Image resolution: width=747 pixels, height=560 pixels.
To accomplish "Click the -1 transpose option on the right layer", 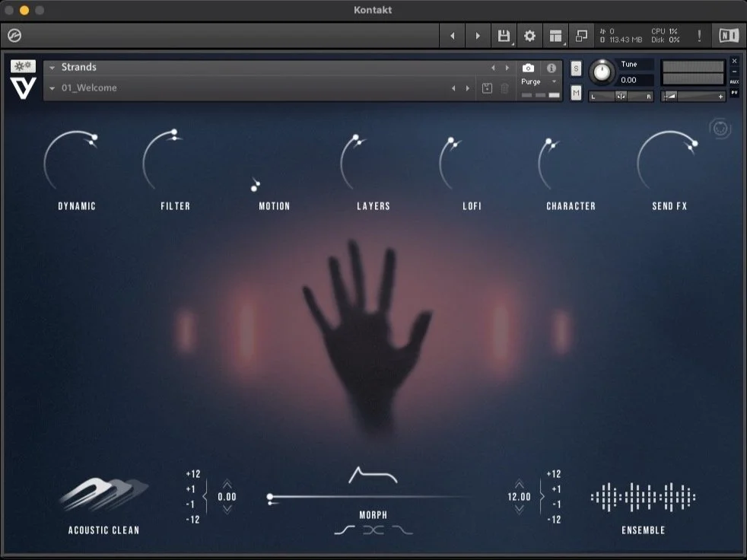I will click(x=556, y=504).
